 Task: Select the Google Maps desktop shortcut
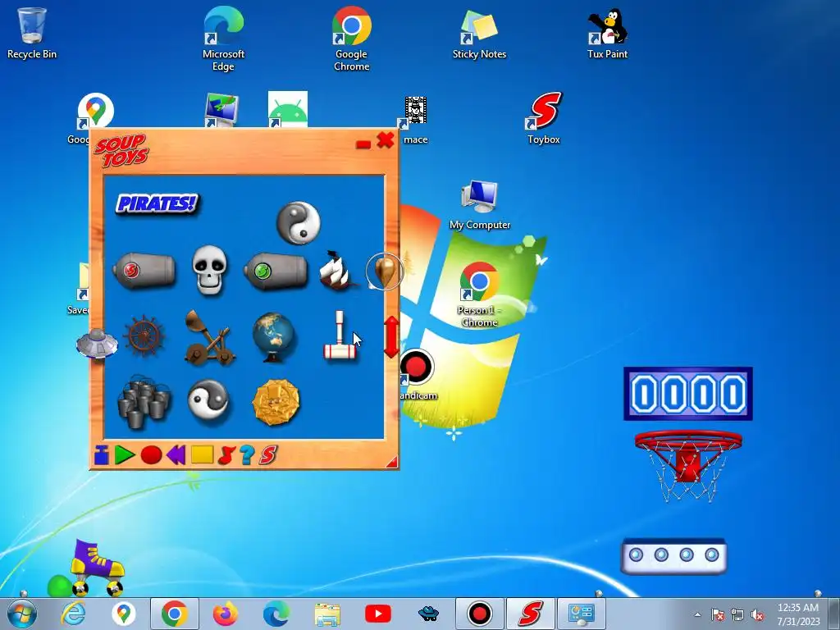point(95,112)
